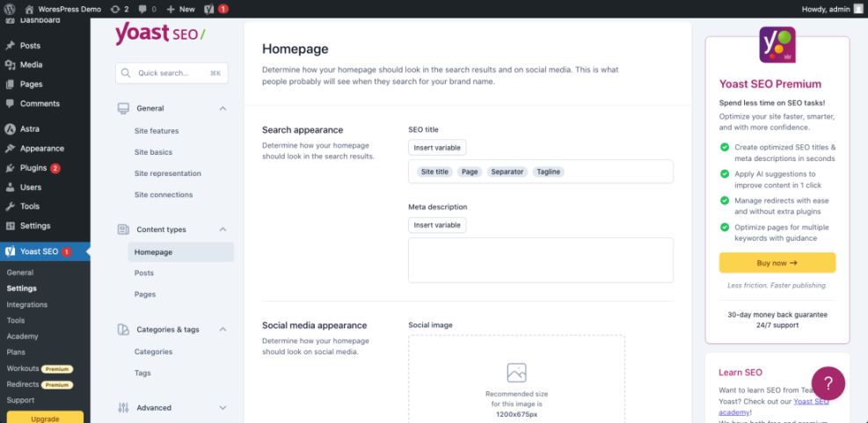Click the plus New content button
The image size is (868, 423).
181,9
